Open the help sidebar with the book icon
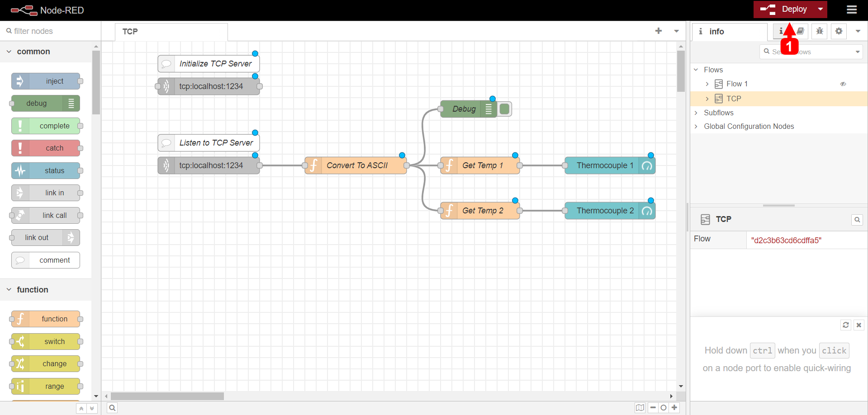Viewport: 868px width, 415px height. (801, 31)
